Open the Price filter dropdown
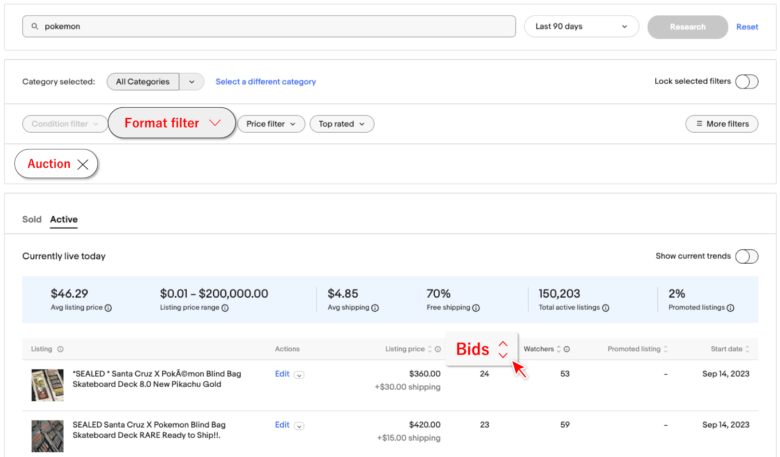780x457 pixels. [271, 124]
